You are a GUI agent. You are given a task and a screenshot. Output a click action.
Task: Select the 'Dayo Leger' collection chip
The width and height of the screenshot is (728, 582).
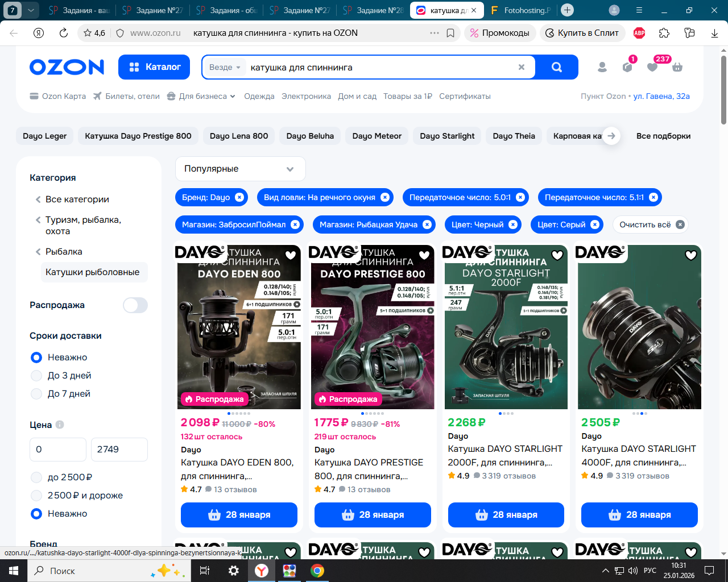pyautogui.click(x=44, y=136)
